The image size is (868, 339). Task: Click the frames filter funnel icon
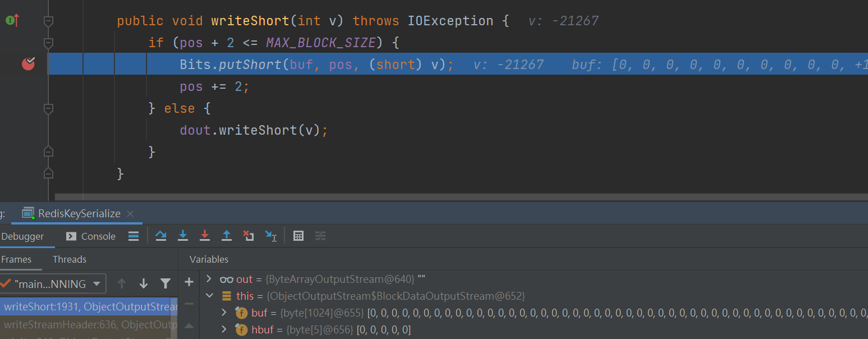(x=166, y=283)
